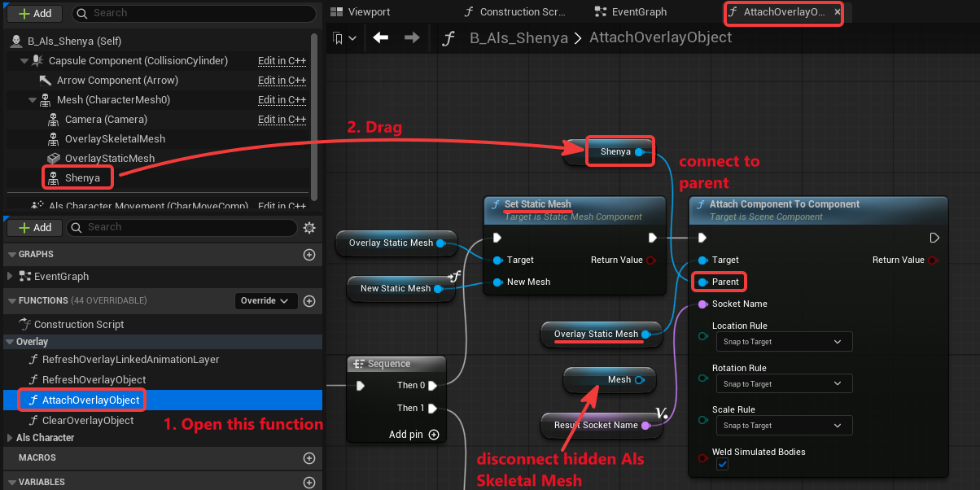Collapse the FUNCTIONS section
The height and width of the screenshot is (490, 980).
pyautogui.click(x=12, y=300)
